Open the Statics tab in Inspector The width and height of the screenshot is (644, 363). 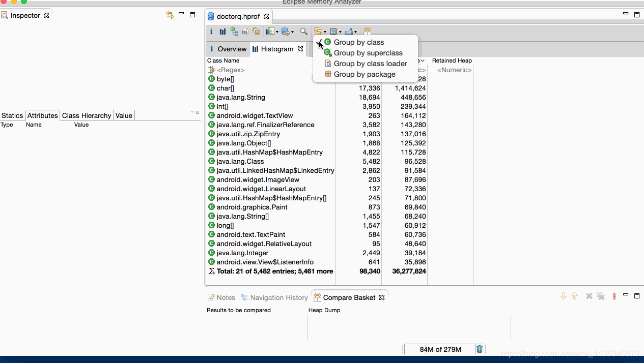tap(12, 115)
